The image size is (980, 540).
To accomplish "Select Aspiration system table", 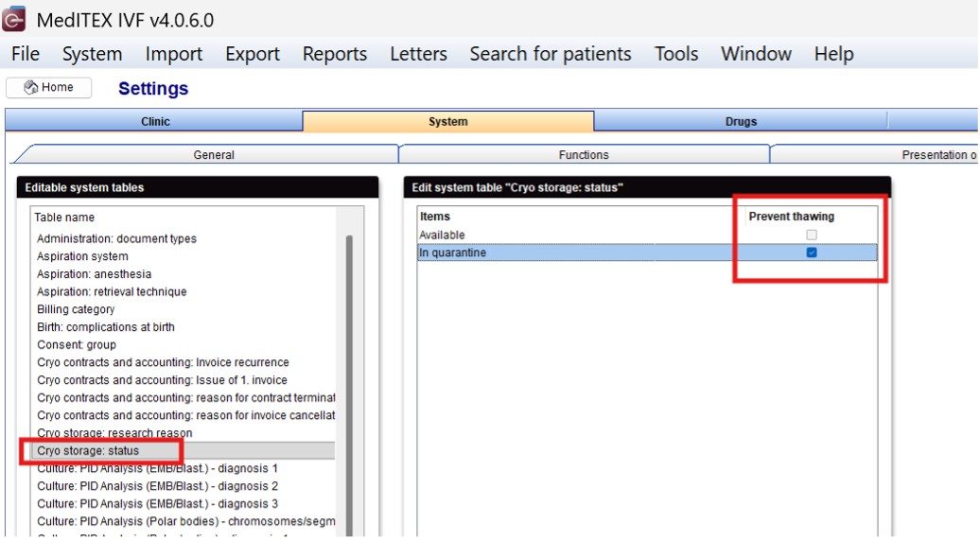I will [x=82, y=256].
